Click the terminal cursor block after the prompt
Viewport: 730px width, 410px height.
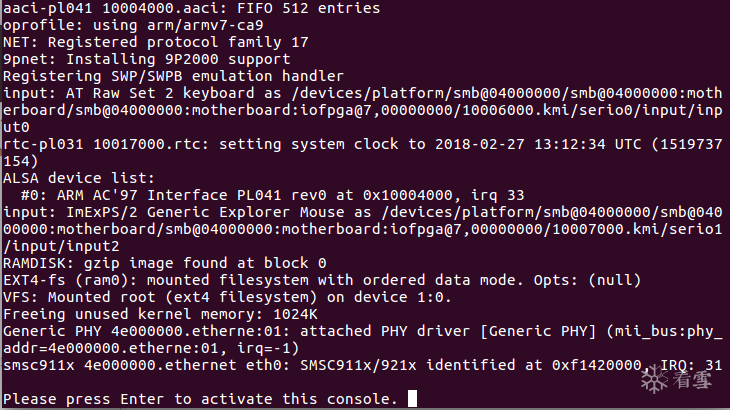click(x=412, y=400)
